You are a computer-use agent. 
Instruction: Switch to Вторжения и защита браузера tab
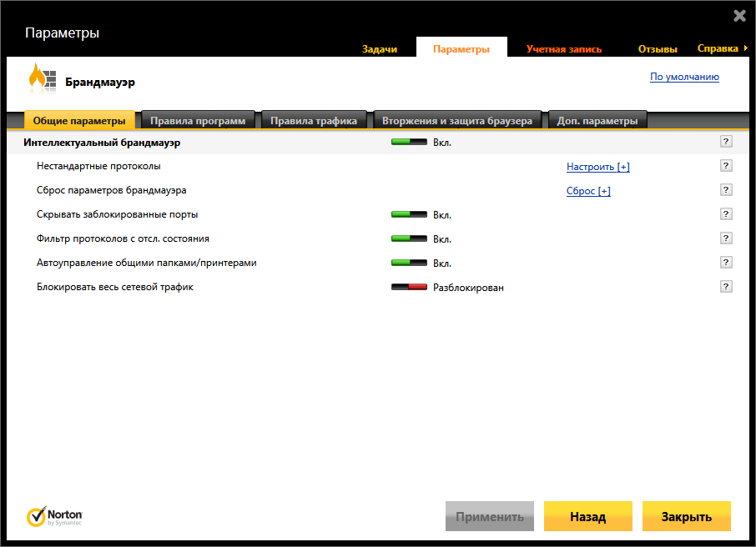pyautogui.click(x=457, y=120)
